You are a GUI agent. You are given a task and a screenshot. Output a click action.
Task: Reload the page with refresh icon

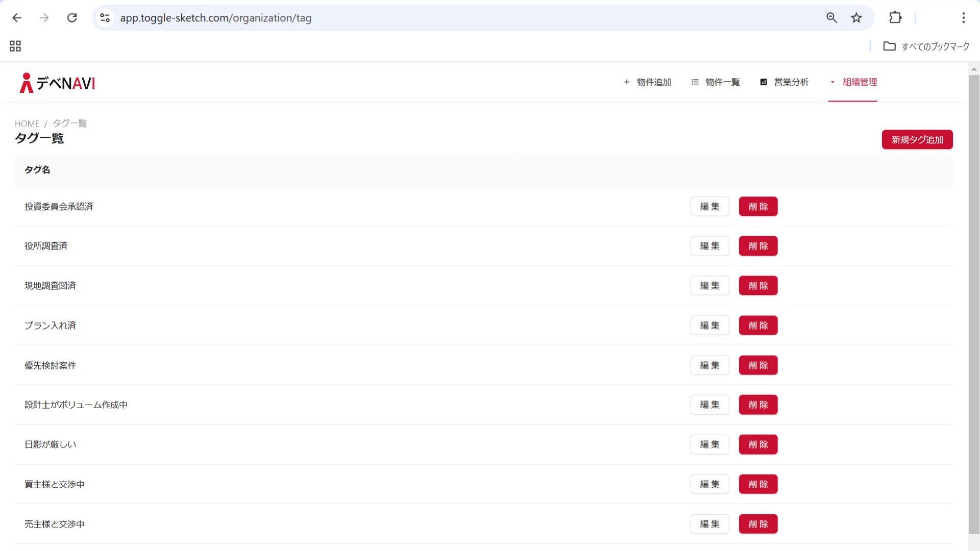pos(72,18)
